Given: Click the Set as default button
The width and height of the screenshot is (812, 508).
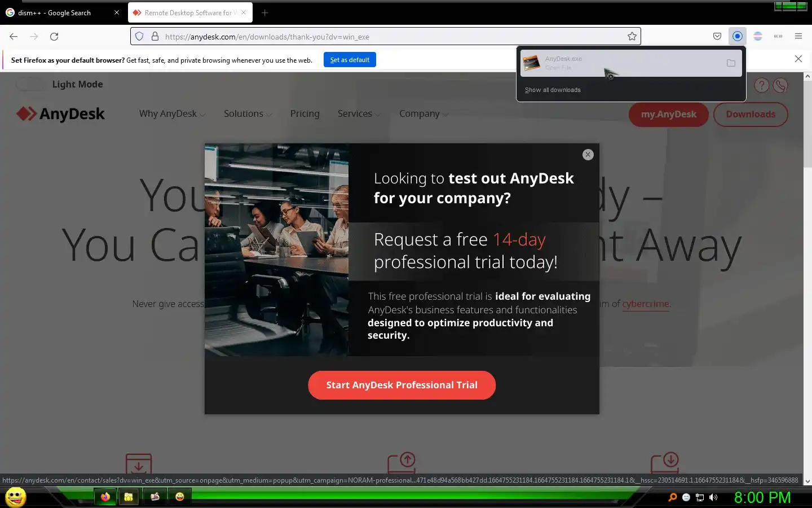Looking at the screenshot, I should pos(350,60).
